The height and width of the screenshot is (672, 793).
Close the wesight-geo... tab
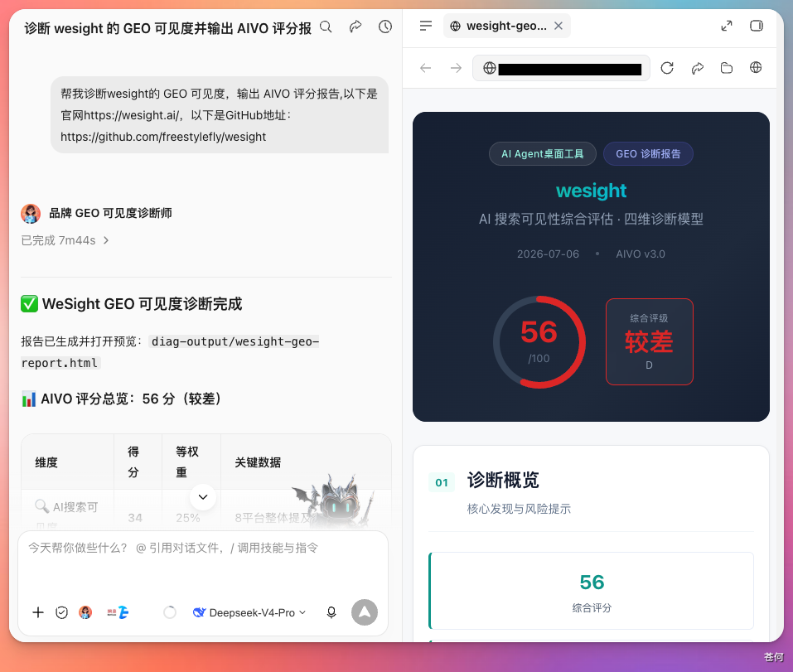[558, 26]
